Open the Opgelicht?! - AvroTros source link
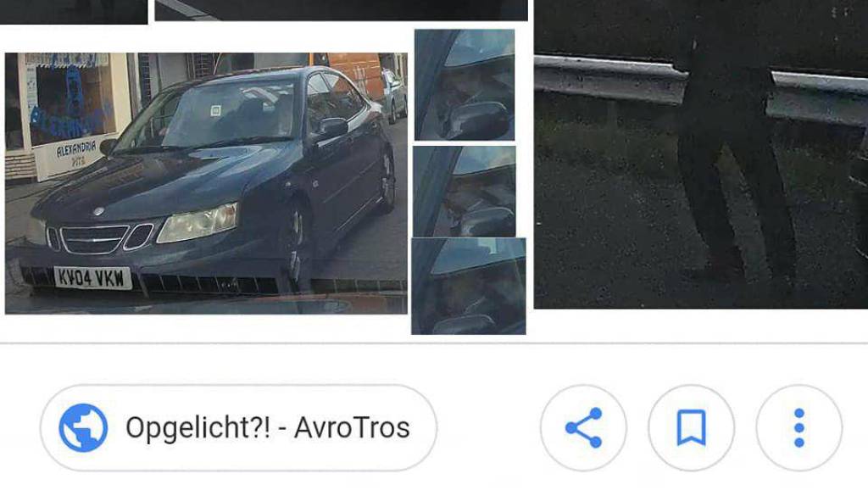Screen dimensions: 868x496 (x=238, y=428)
